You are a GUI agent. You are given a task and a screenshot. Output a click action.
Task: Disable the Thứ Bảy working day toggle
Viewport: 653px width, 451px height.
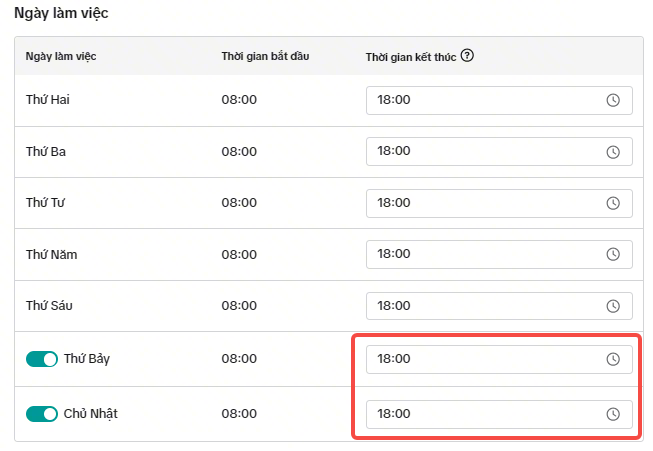pos(42,359)
